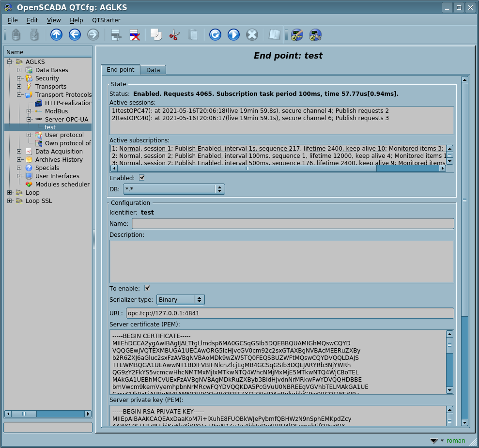Click the Name column header of the tree
Screen dimensions: 479x448
48,52
